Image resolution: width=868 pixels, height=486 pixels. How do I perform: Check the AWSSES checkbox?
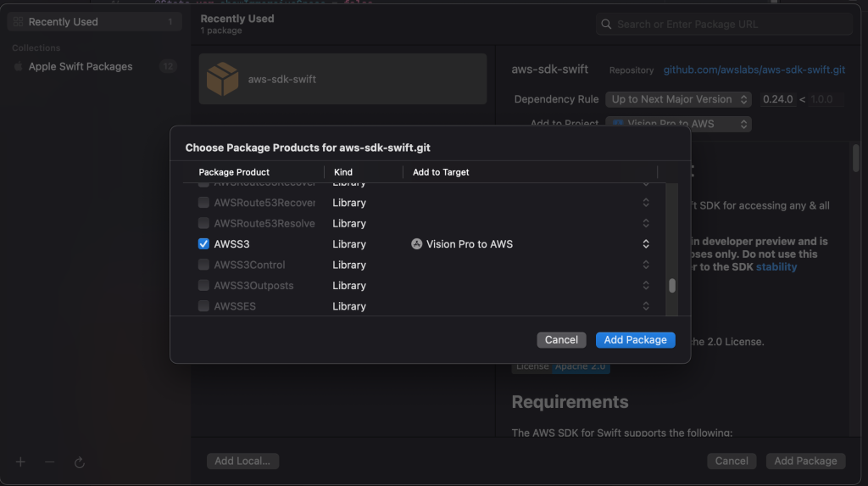tap(203, 306)
